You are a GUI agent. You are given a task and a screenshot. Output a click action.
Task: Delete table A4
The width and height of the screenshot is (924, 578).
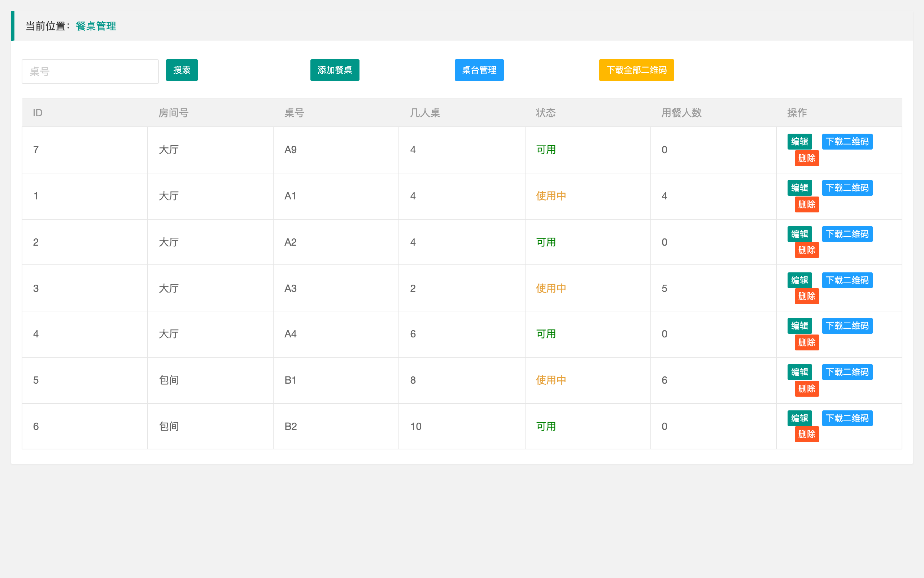[x=807, y=342]
